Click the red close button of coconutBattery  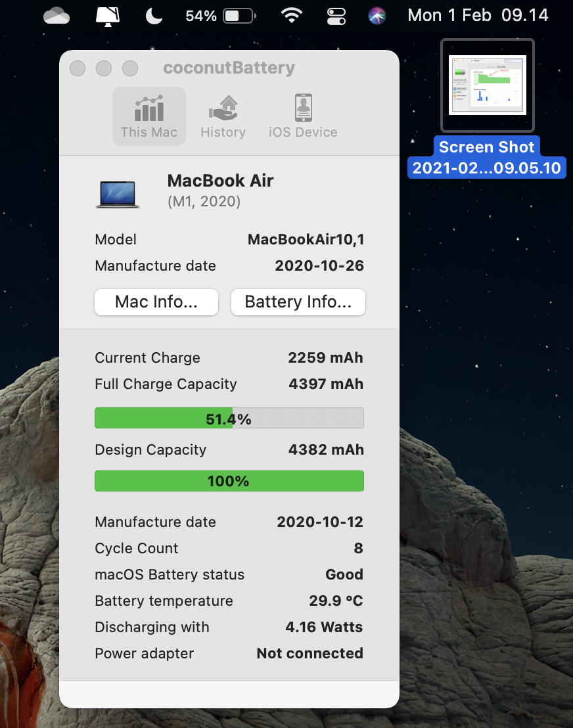pos(78,68)
